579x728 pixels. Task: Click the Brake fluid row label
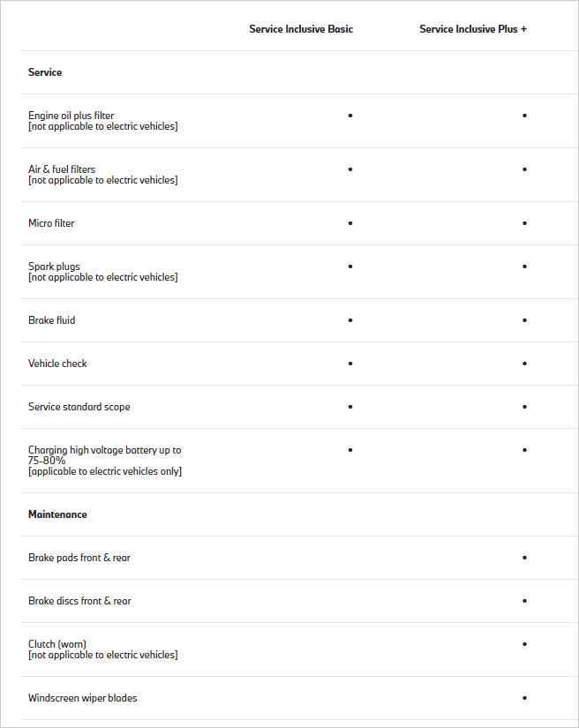[51, 320]
